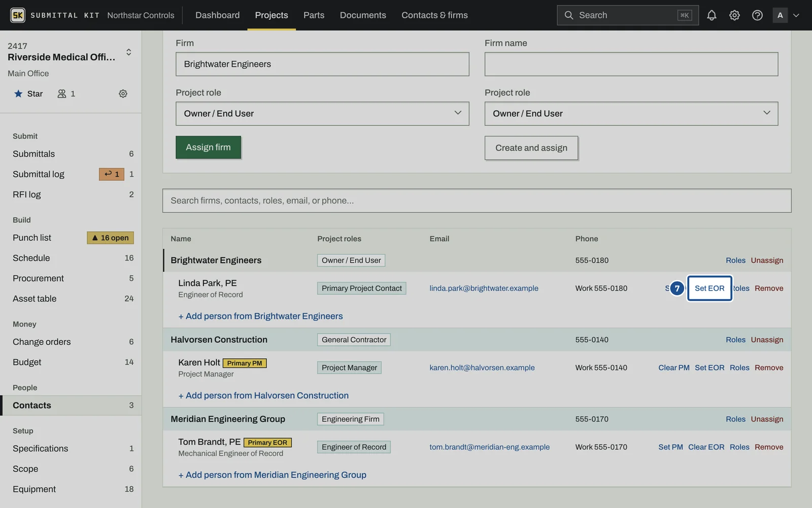Open settings gear in top bar
The width and height of the screenshot is (812, 508).
point(734,15)
